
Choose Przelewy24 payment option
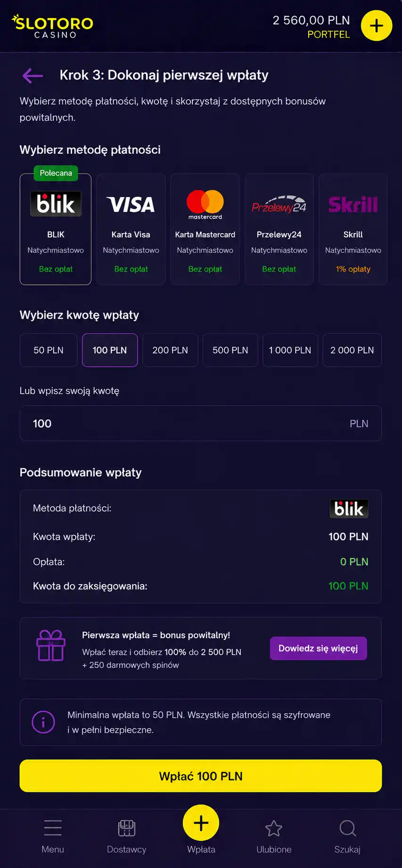click(x=279, y=229)
